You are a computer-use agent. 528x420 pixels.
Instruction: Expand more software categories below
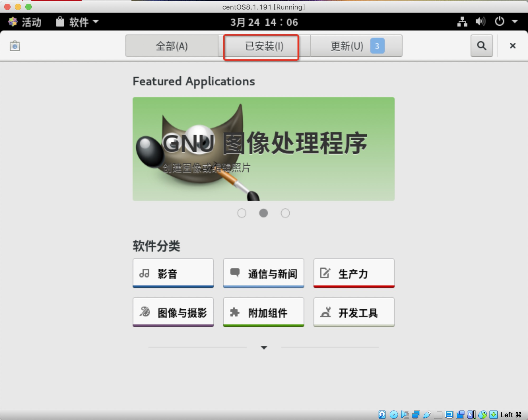tap(264, 347)
